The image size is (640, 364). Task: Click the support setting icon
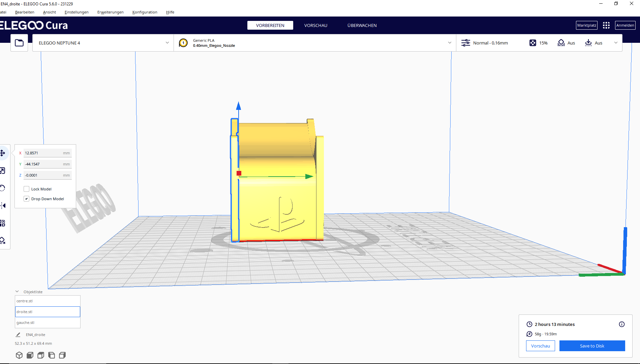tap(561, 43)
